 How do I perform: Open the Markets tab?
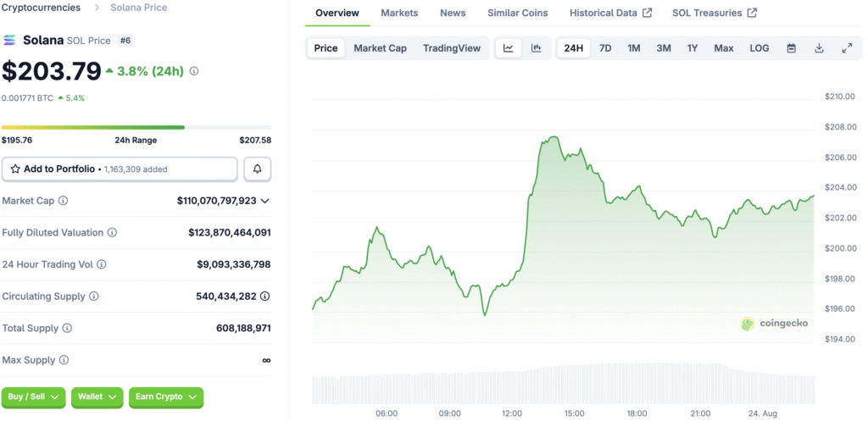(x=400, y=13)
